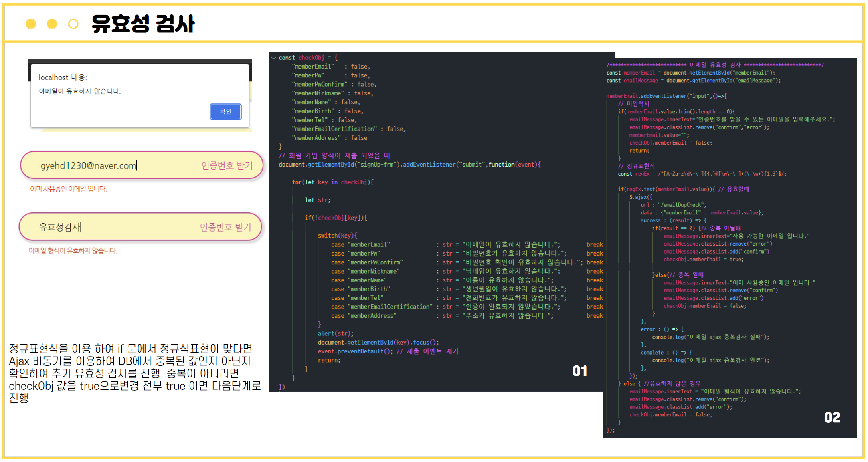Click the error message 이메일 형식이 유효하지 않습니다
Viewport: 868px width, 462px height.
[x=73, y=250]
